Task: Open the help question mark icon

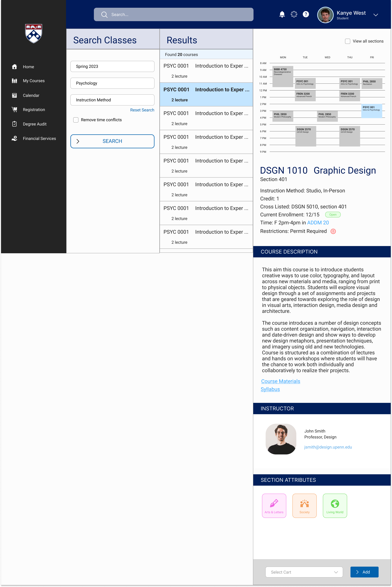Action: coord(306,14)
